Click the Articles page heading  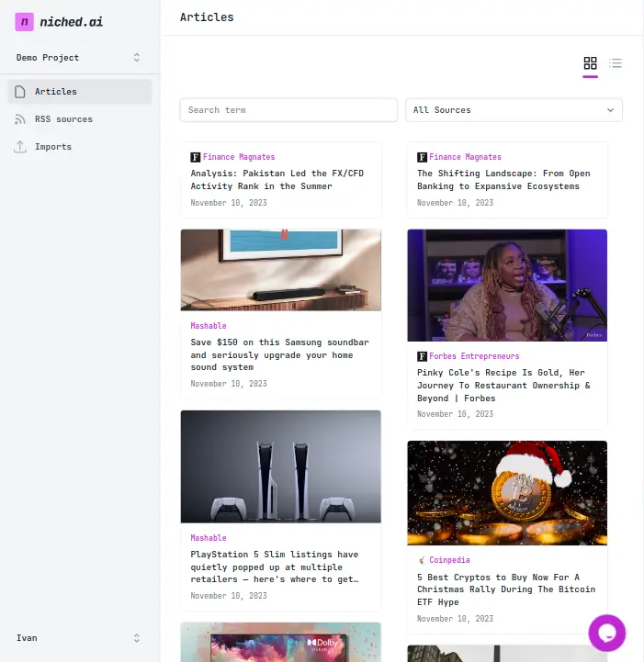(x=207, y=17)
